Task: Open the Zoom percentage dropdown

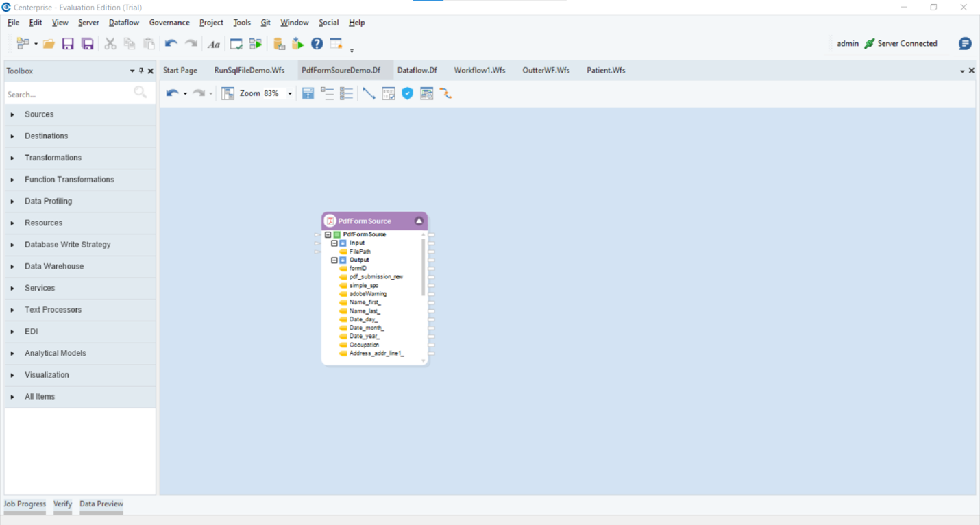Action: click(x=289, y=93)
